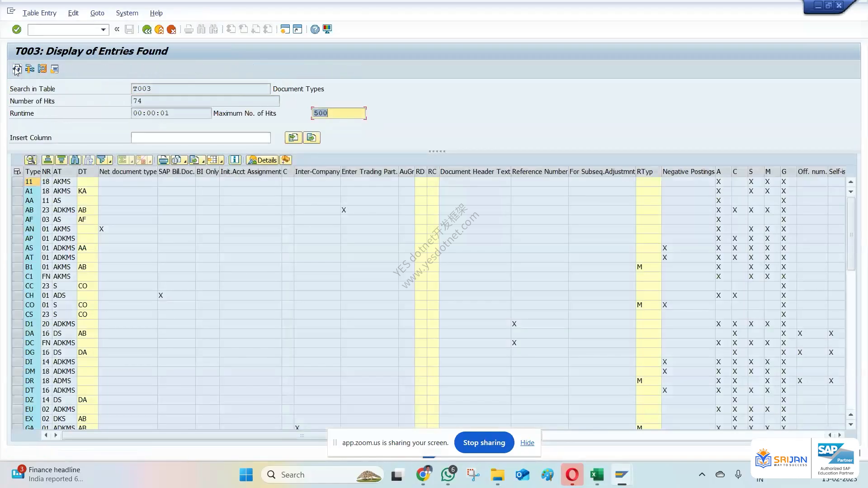Click the Reference Number column header
Viewport: 868px width, 488px height.
pos(540,172)
